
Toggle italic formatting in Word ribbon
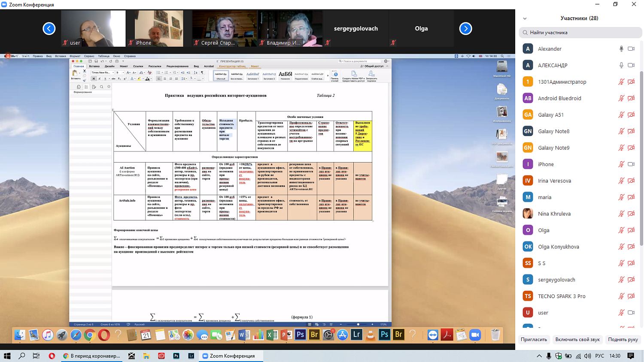point(99,79)
